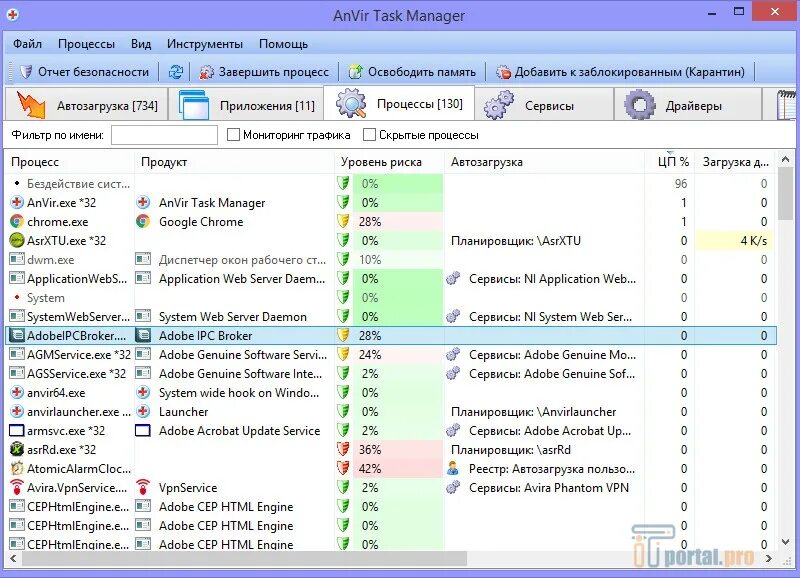This screenshot has width=800, height=578.
Task: Select the AdobeIPCBroker process row name
Action: click(x=77, y=336)
